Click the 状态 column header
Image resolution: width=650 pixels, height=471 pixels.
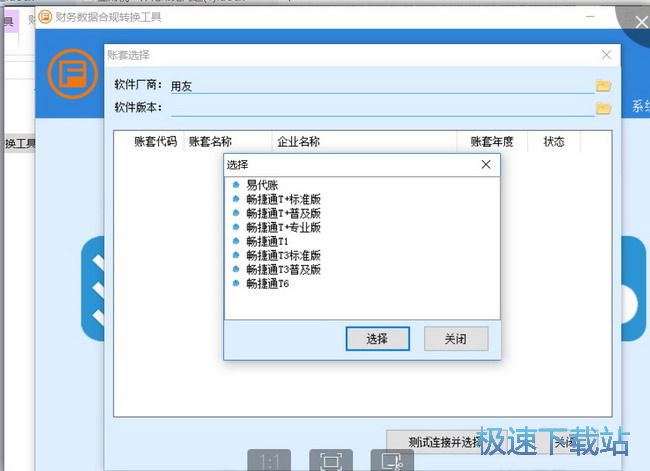pos(554,142)
